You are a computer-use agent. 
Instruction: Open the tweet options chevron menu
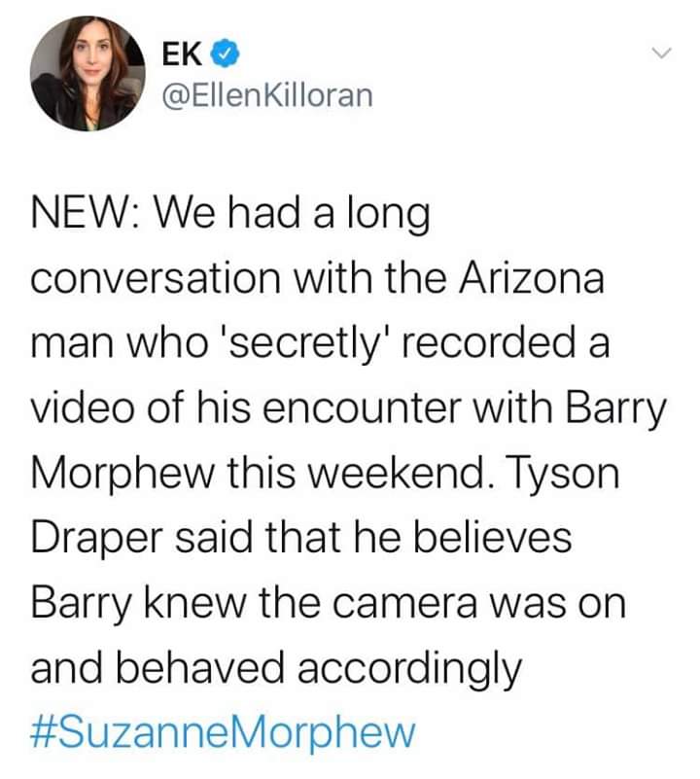661,53
